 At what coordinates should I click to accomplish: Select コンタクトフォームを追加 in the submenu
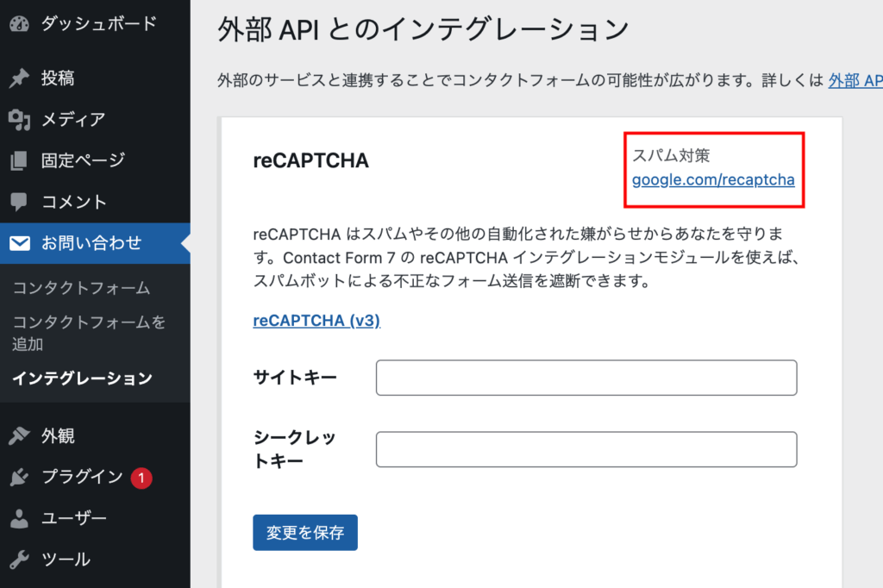click(89, 333)
